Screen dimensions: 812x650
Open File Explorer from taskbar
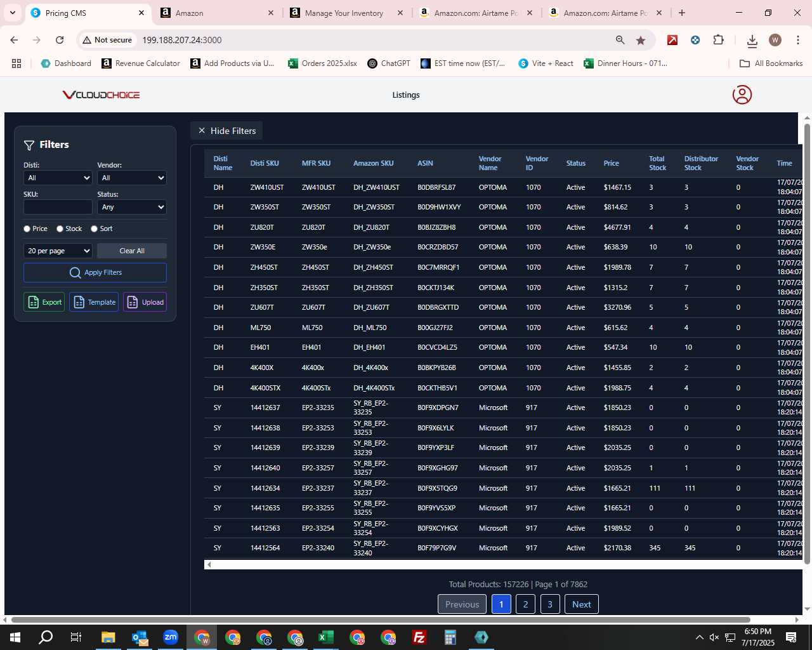click(x=108, y=637)
